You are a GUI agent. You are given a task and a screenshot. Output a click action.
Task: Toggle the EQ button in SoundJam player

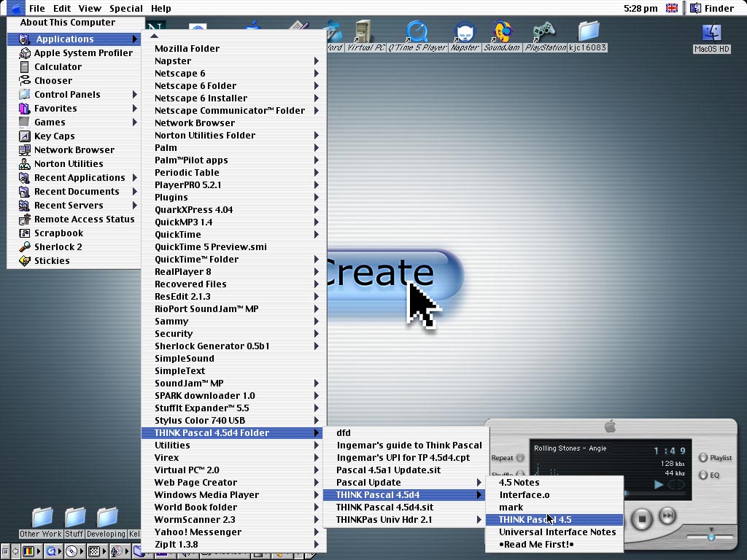pyautogui.click(x=703, y=475)
